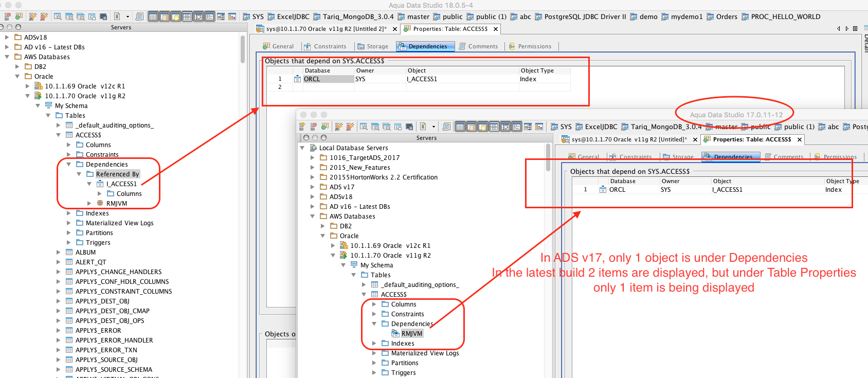Show the tab list in main window

(855, 29)
